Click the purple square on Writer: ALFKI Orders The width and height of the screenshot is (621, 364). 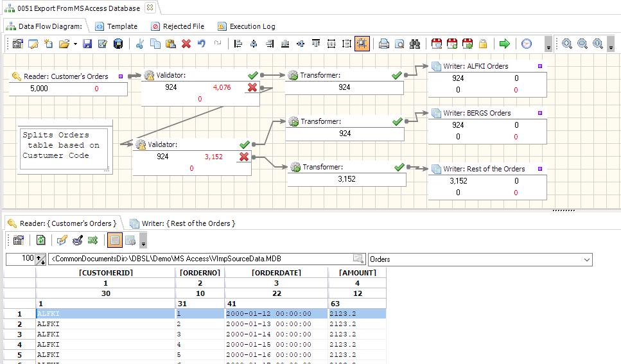click(x=540, y=66)
